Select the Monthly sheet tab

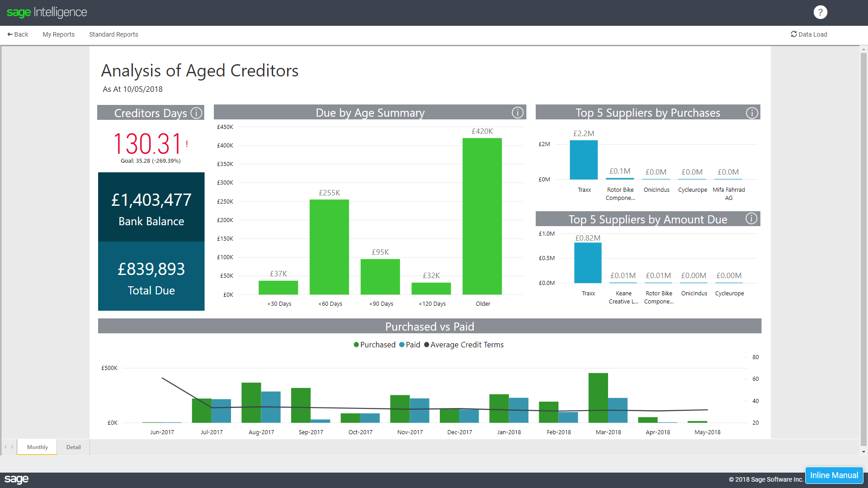tap(37, 447)
